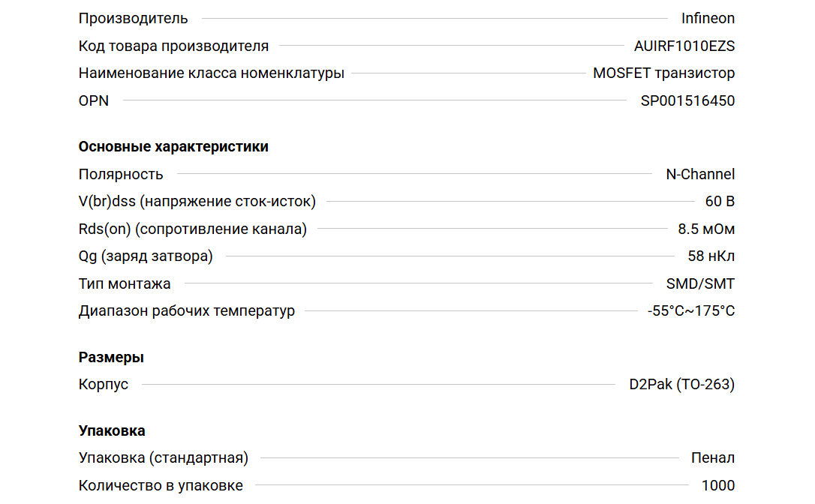815x504 pixels.
Task: Click the quantity value 1000
Action: tap(718, 486)
